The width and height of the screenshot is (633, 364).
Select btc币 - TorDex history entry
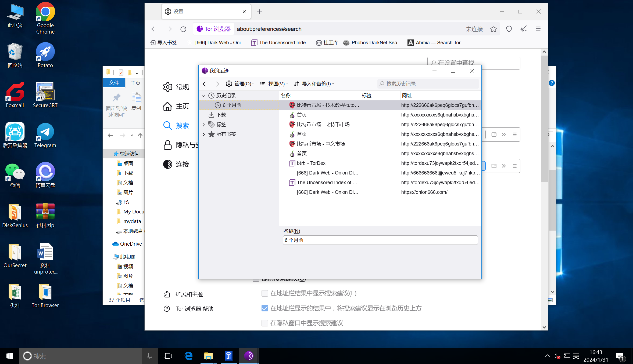pos(380,163)
